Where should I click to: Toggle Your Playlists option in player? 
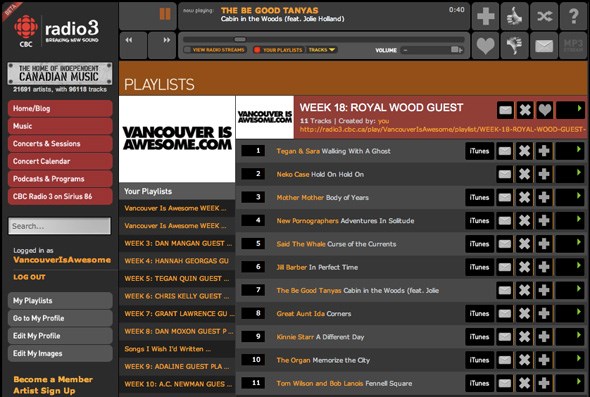point(279,50)
